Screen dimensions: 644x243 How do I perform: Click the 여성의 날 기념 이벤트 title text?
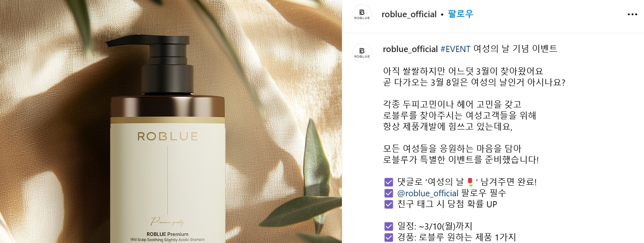[x=516, y=49]
